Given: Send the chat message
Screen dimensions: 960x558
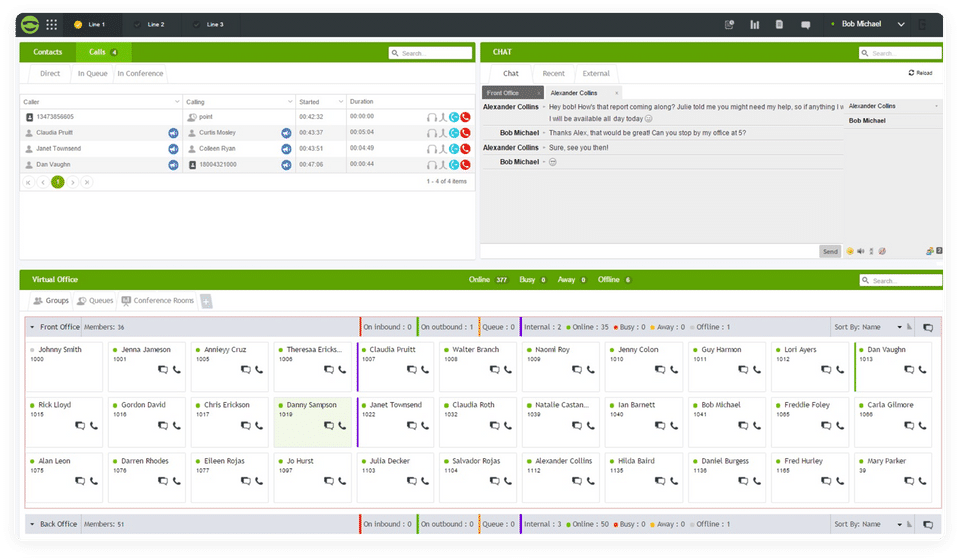Looking at the screenshot, I should pos(830,251).
